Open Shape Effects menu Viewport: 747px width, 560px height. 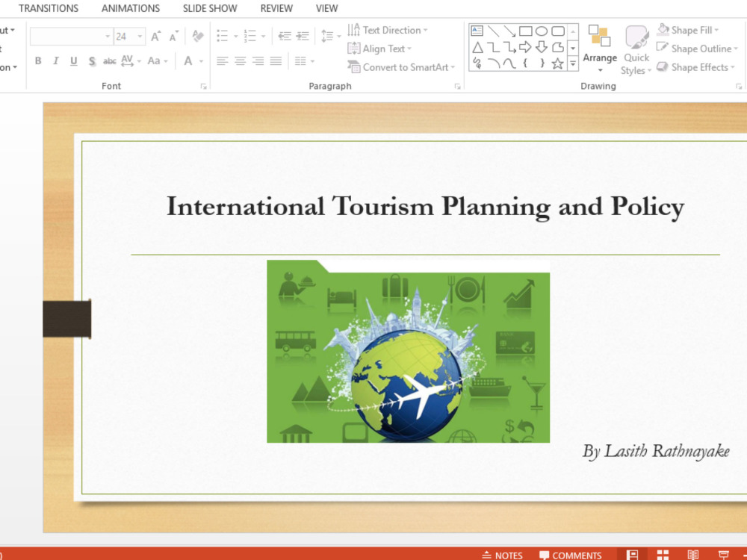695,67
